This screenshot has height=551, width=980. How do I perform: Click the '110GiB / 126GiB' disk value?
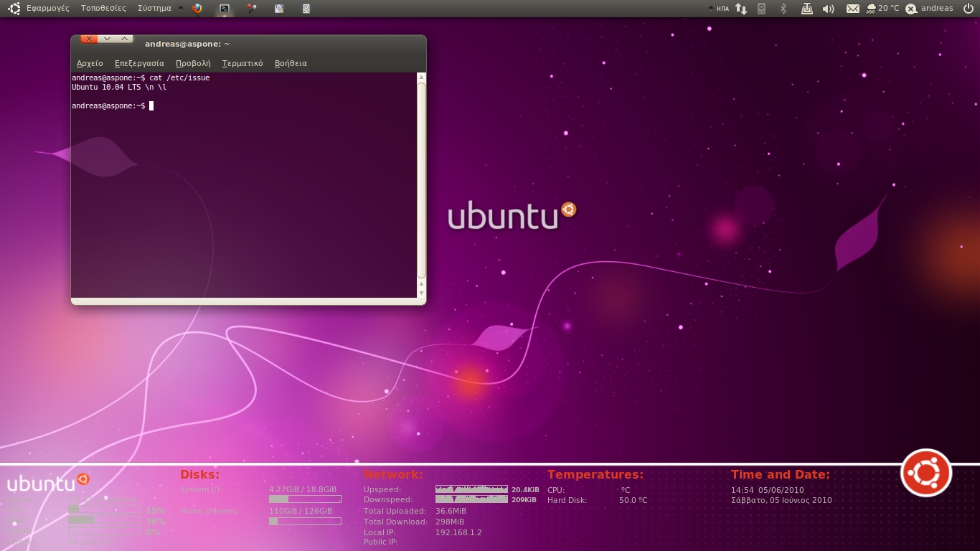[x=301, y=511]
